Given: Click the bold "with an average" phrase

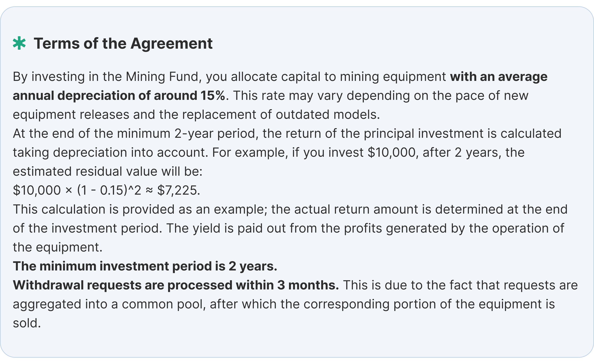Looking at the screenshot, I should click(499, 77).
